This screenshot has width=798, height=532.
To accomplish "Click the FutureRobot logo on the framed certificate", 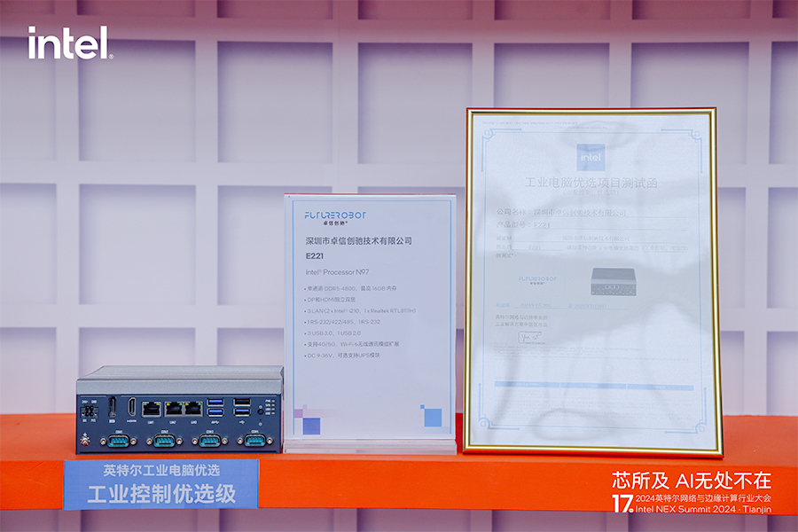I will tap(537, 280).
